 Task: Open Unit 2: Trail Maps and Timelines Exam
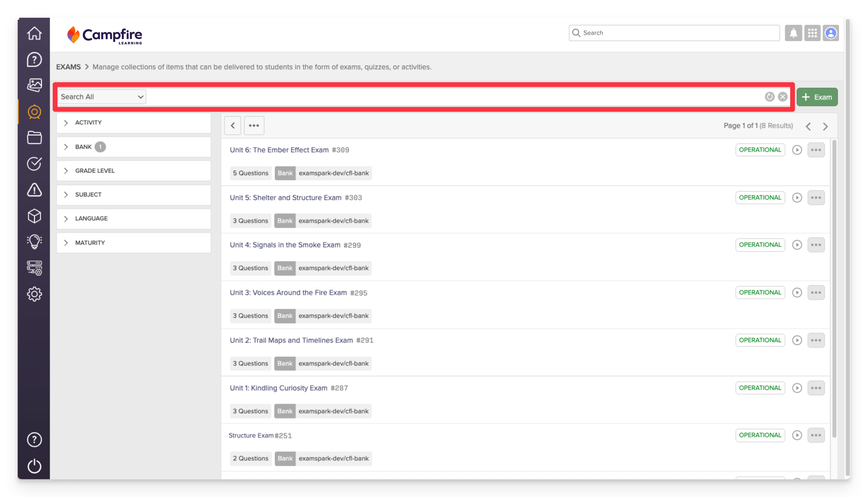pyautogui.click(x=291, y=340)
